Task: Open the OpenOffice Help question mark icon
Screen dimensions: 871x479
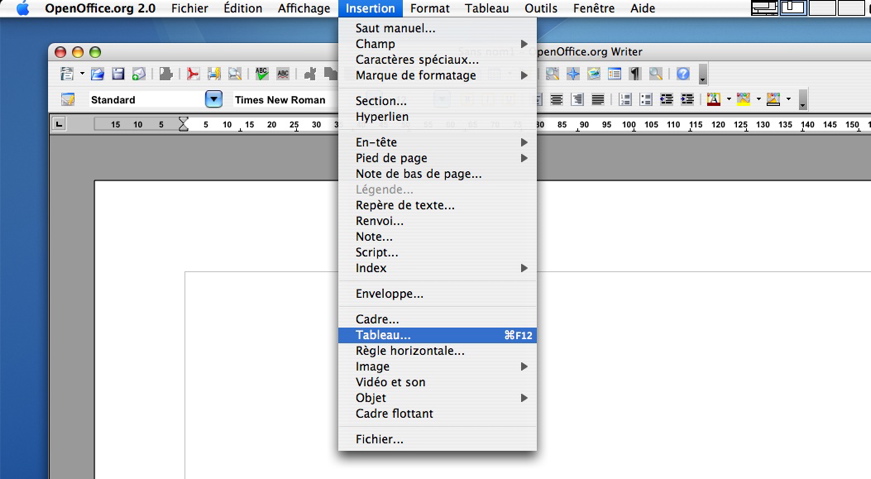Action: 683,73
